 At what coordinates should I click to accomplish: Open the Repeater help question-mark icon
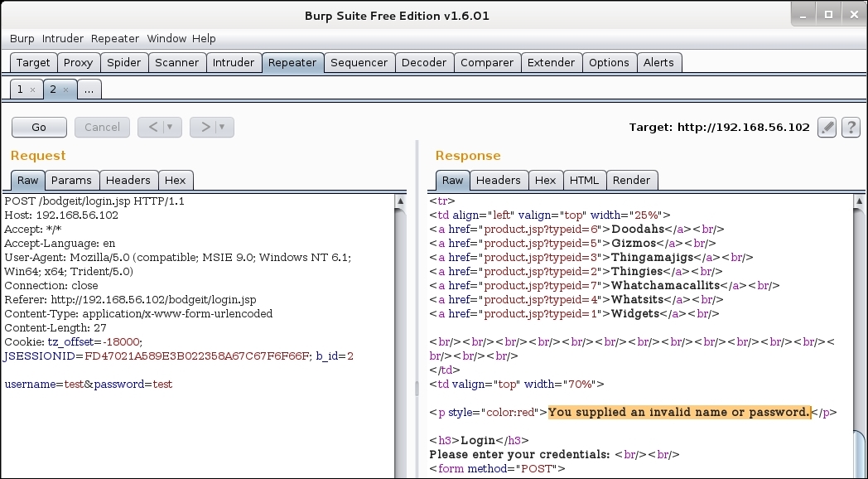851,128
